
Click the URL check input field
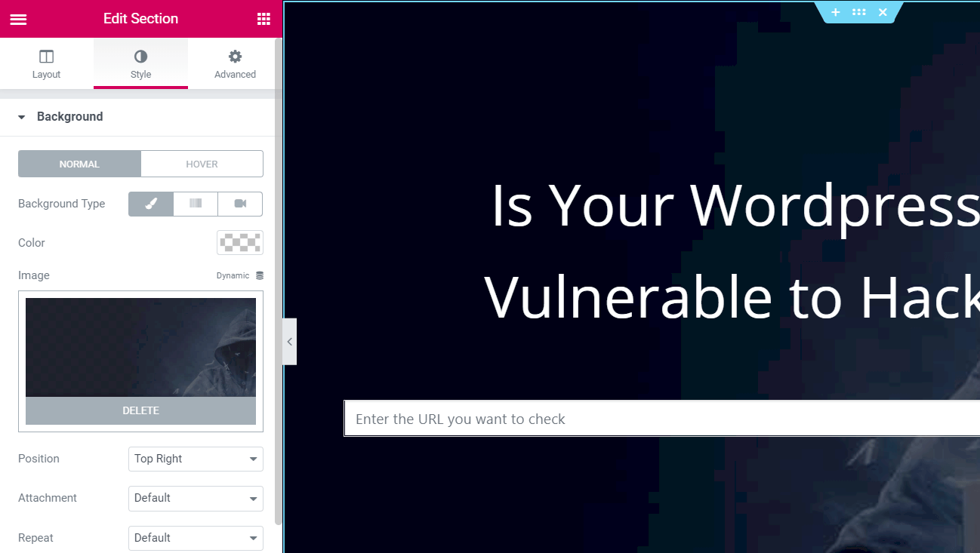click(529, 419)
